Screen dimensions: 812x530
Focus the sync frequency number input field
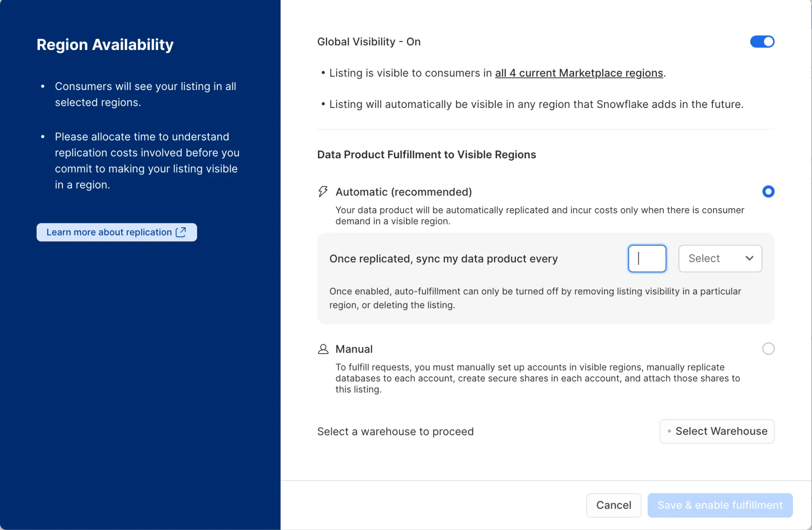point(647,259)
